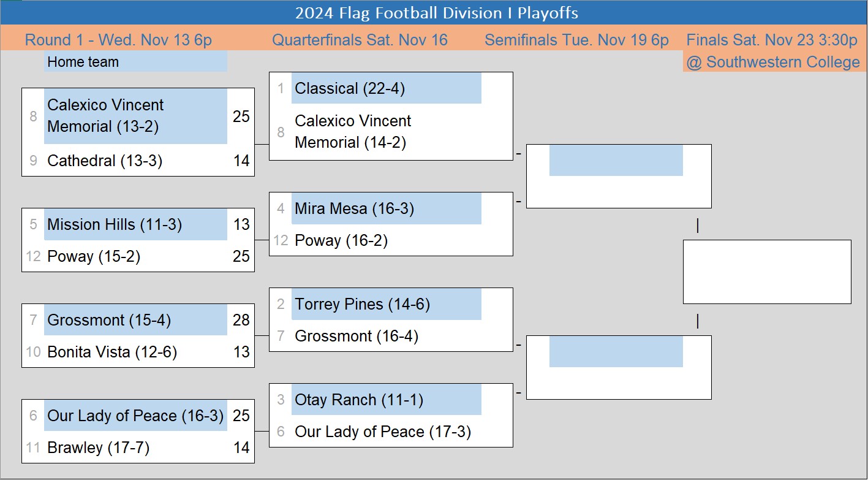Image resolution: width=868 pixels, height=480 pixels.
Task: Select Grossmont's Round 1 score of 28
Action: point(241,321)
